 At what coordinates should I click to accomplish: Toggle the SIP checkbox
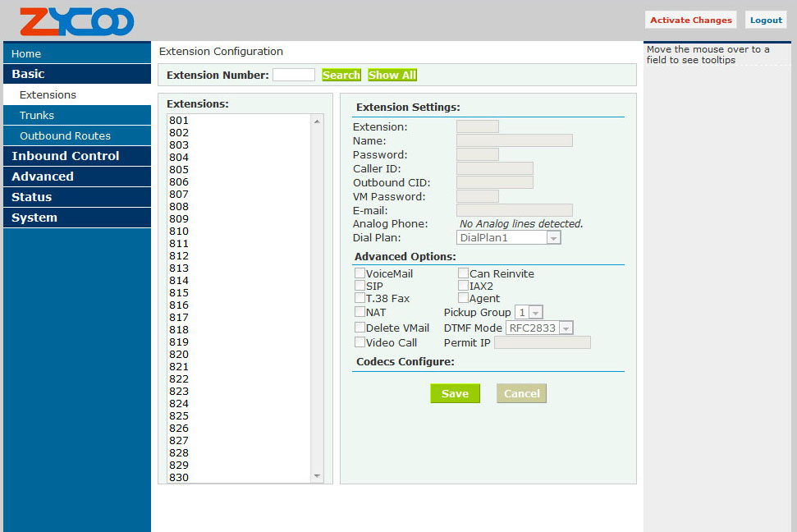360,286
